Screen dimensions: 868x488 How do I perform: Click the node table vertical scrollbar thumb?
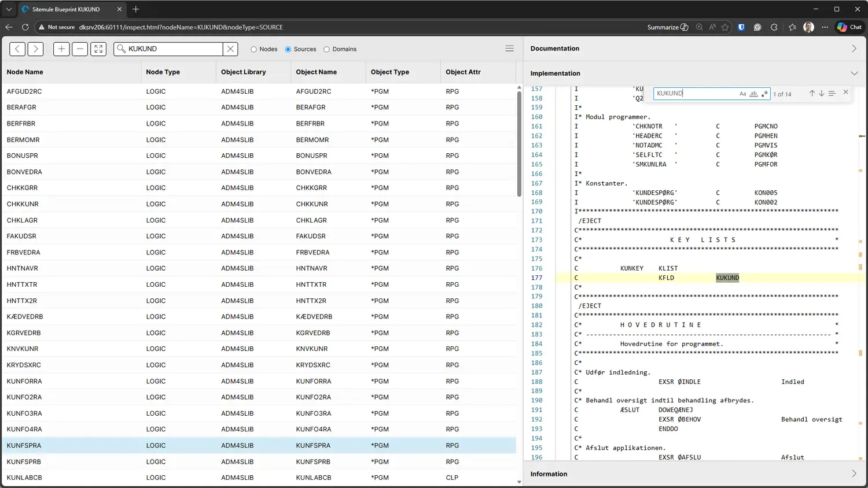pos(519,143)
